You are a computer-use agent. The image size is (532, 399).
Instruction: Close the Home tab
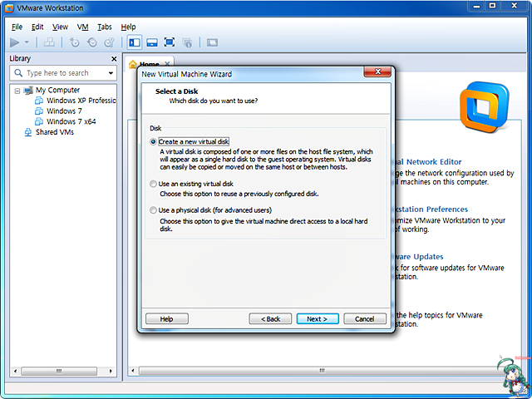coord(167,63)
